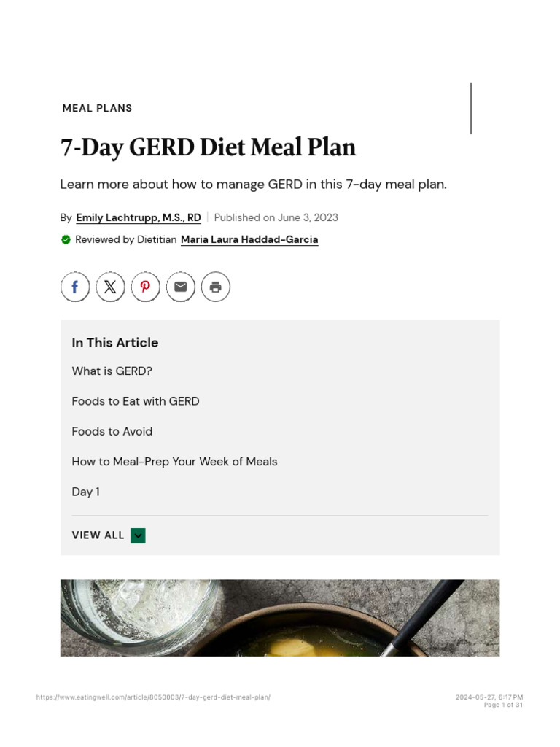The image size is (560, 747).
Task: Click the eatingwell.com URL in footer
Action: [153, 697]
